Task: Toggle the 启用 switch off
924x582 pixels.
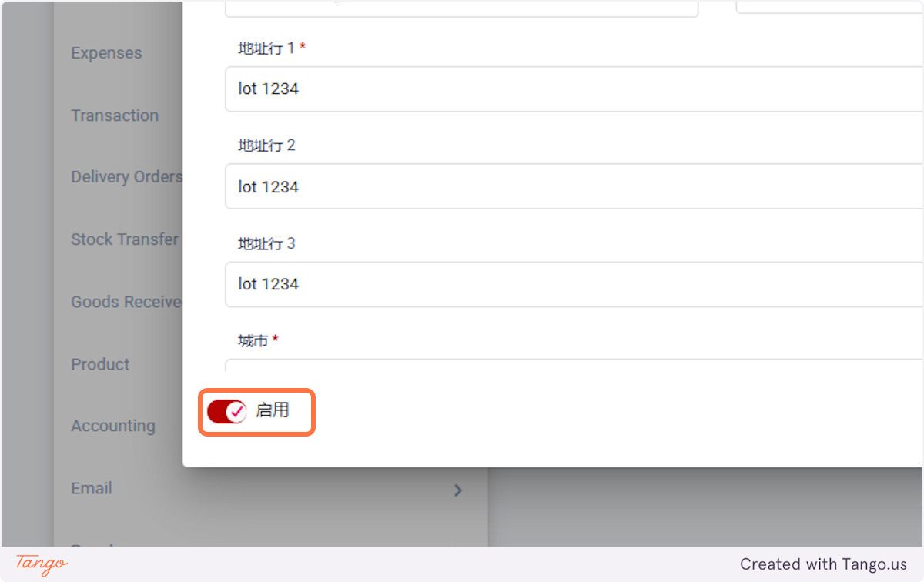Action: (x=226, y=412)
